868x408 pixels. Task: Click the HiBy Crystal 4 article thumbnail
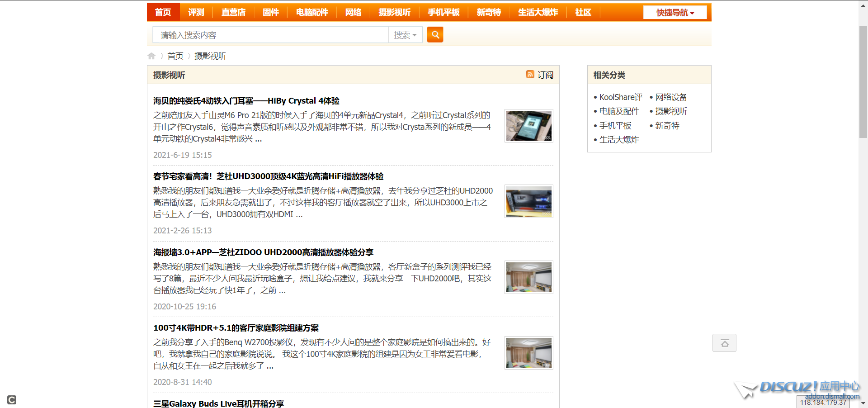pos(528,126)
